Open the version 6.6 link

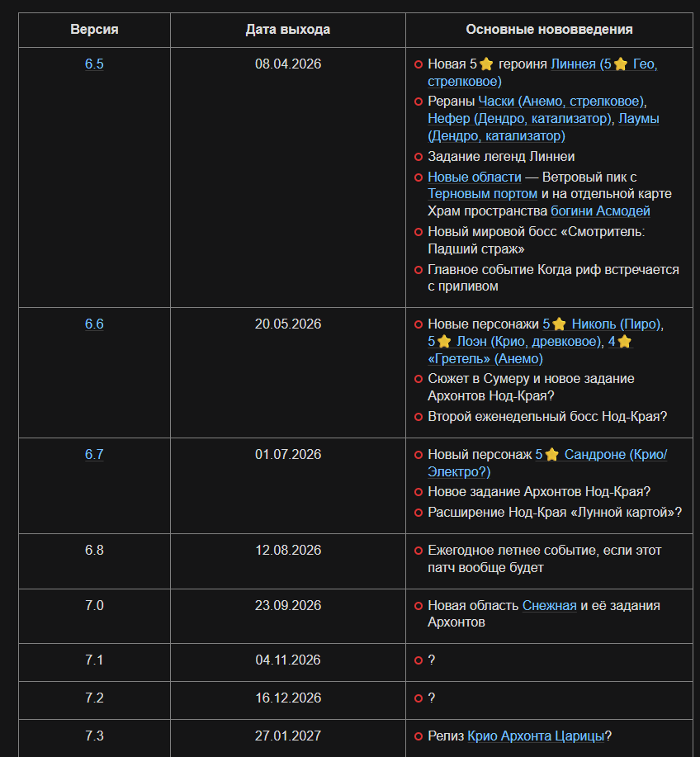click(x=94, y=324)
